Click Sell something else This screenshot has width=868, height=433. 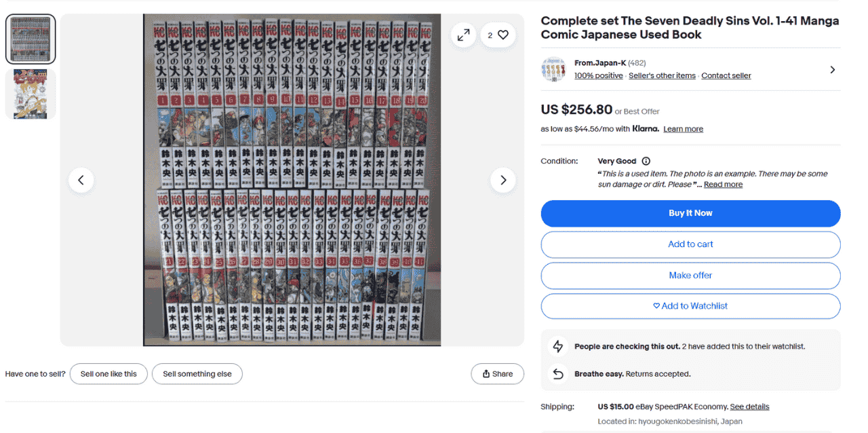point(197,374)
